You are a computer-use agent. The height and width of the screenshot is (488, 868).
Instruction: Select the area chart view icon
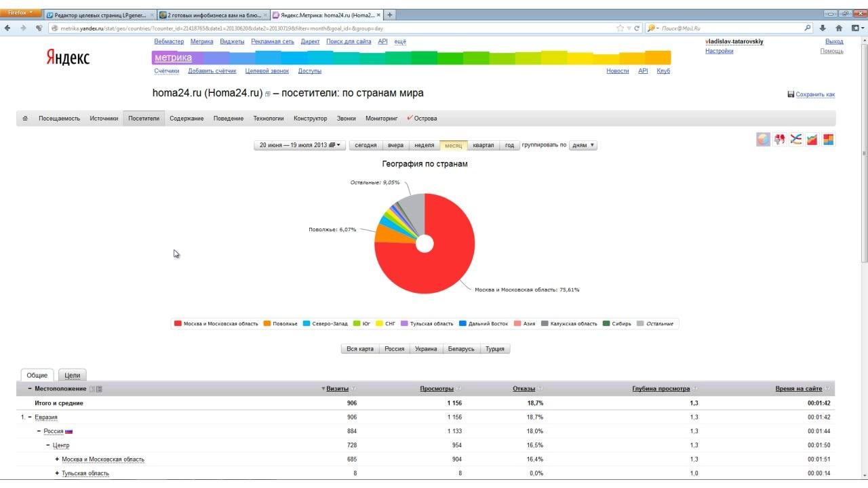(812, 140)
